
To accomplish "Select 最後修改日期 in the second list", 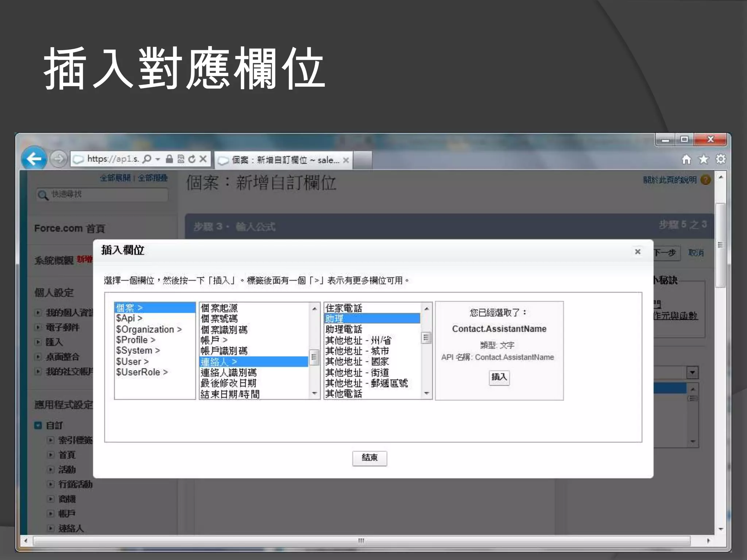I will [254, 383].
